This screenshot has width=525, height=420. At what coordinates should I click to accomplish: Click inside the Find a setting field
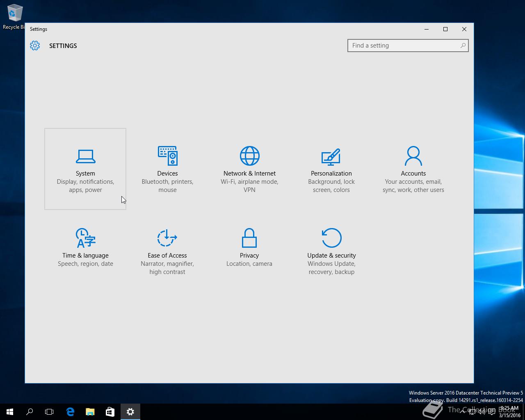click(x=408, y=46)
